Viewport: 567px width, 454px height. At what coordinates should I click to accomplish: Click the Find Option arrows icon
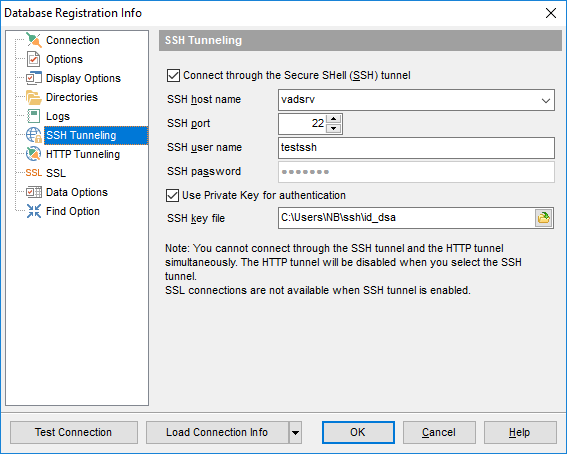pyautogui.click(x=34, y=211)
